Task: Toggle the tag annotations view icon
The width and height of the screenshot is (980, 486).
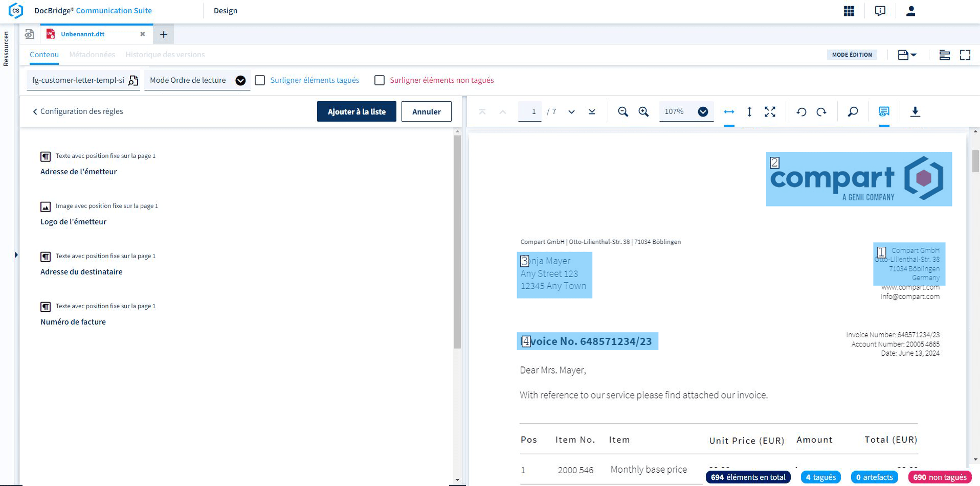Action: [x=884, y=111]
